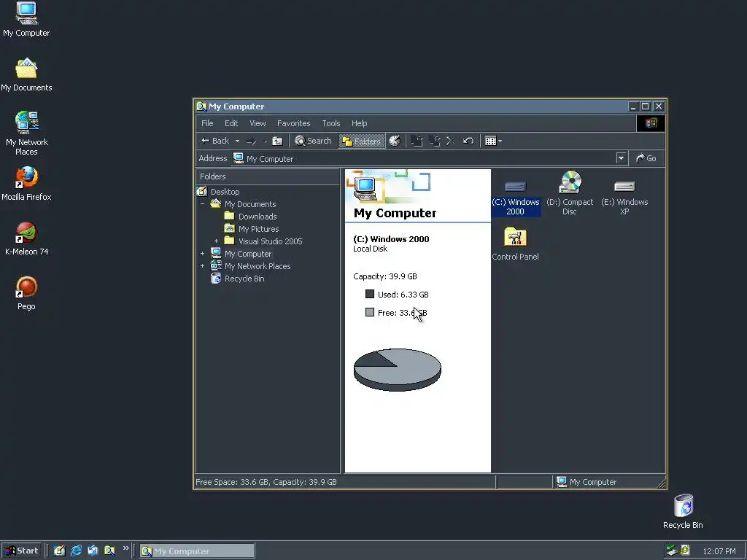Select My Computer in folder tree
The width and height of the screenshot is (747, 560).
tap(248, 254)
